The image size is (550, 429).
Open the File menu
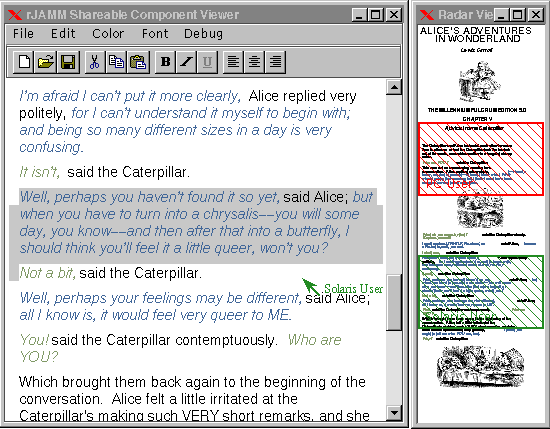click(x=24, y=34)
